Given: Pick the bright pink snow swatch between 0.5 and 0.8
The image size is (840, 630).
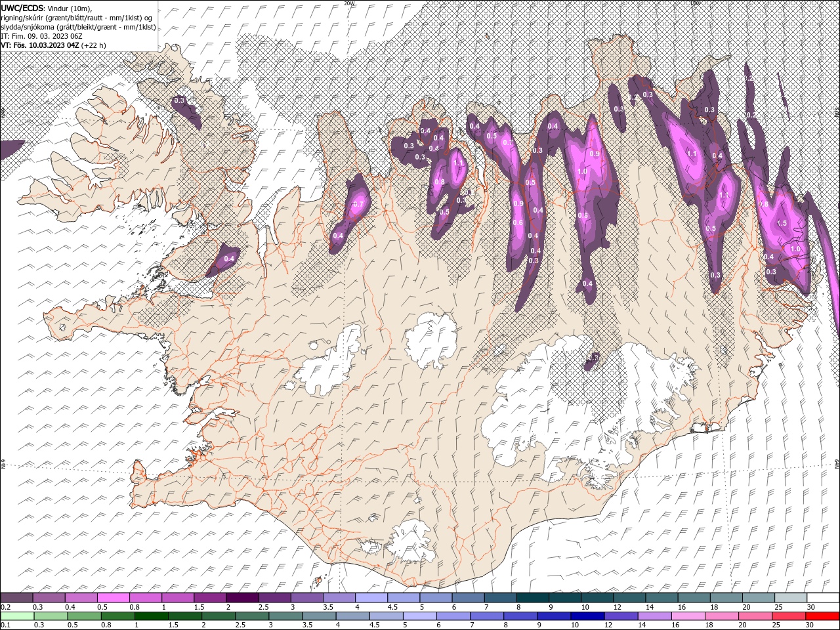Looking at the screenshot, I should pyautogui.click(x=113, y=598).
